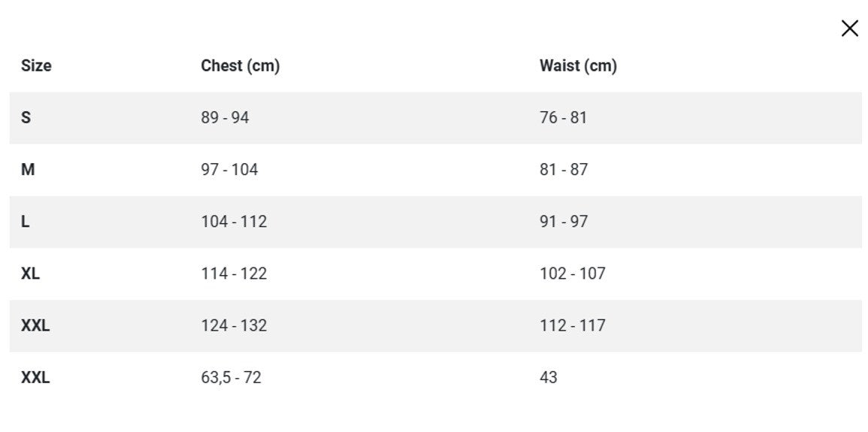
Task: Select the XL size row label
Action: (x=30, y=273)
